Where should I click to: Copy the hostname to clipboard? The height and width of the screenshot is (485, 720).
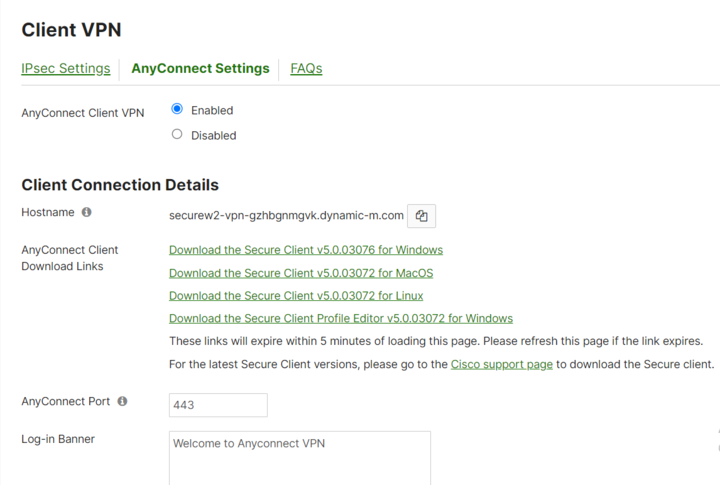point(421,215)
